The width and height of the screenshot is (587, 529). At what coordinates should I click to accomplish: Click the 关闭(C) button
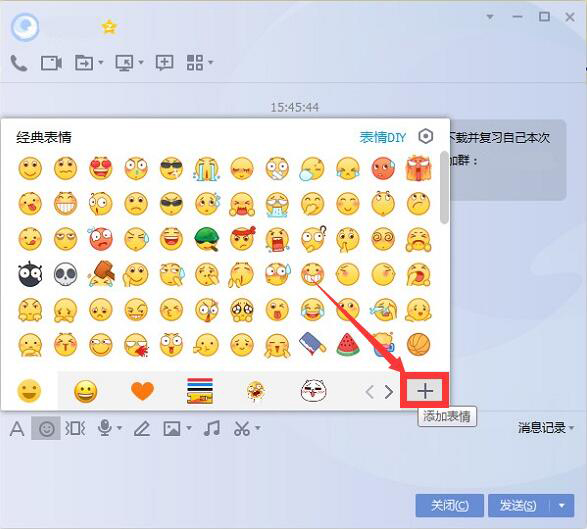pos(450,505)
